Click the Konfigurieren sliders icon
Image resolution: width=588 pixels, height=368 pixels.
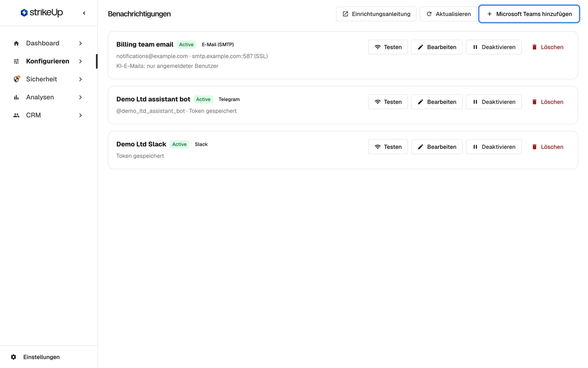[x=16, y=61]
